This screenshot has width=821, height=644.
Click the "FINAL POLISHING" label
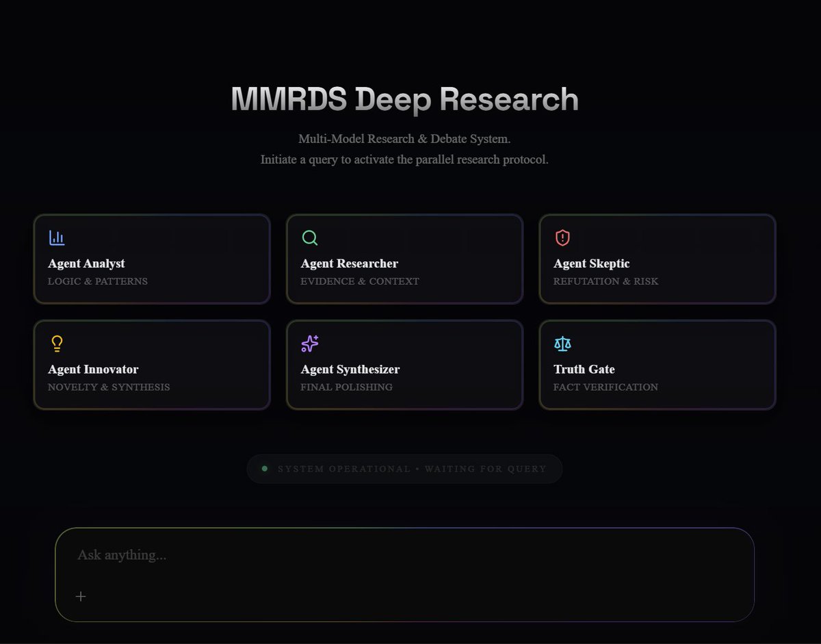pos(346,387)
